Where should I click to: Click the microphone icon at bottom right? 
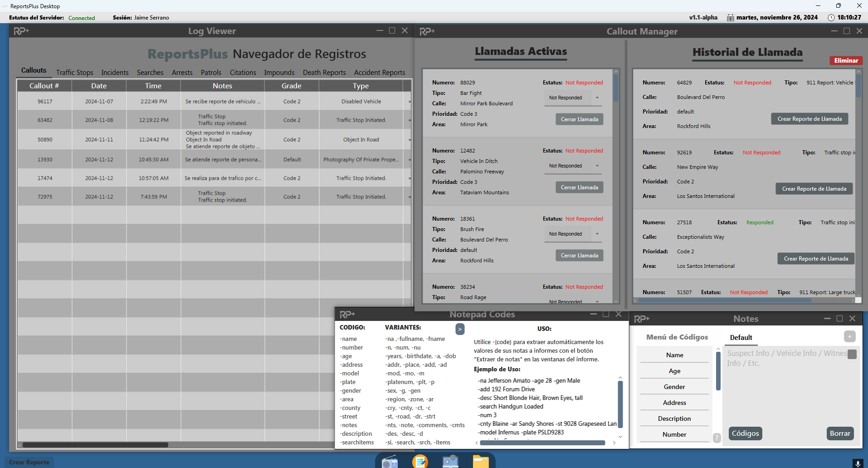[x=857, y=463]
